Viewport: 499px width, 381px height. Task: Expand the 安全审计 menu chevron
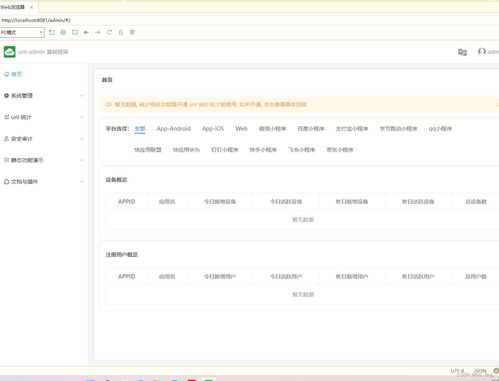(82, 139)
